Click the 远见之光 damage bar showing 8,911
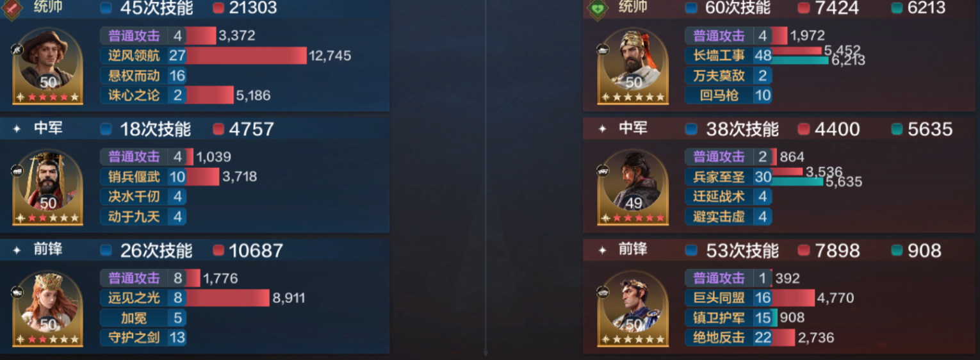Screen dimensions: 980x360 click(x=228, y=298)
